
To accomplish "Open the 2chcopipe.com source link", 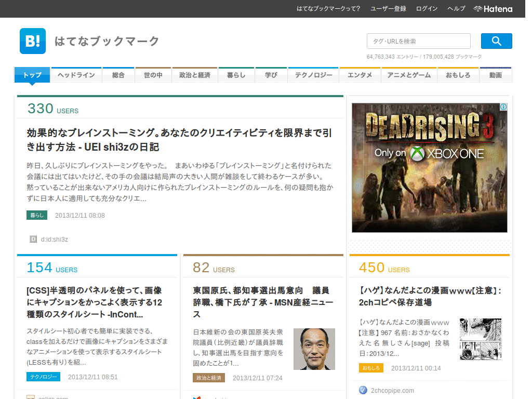I will [392, 391].
